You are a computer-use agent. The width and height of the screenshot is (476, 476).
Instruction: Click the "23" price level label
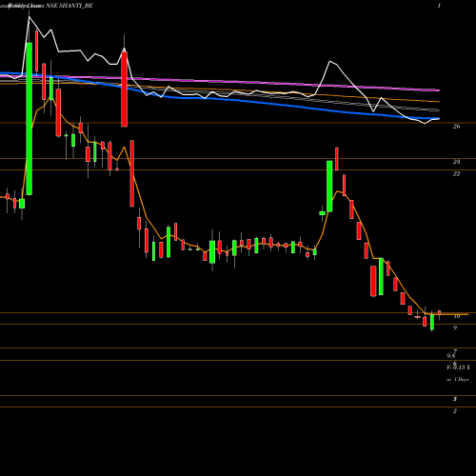456,162
